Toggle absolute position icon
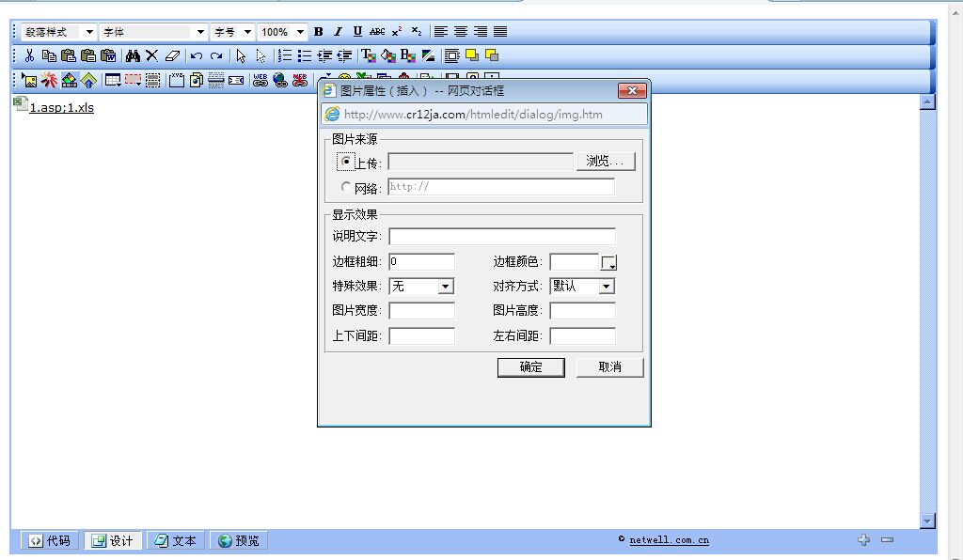The image size is (963, 560). coord(452,55)
